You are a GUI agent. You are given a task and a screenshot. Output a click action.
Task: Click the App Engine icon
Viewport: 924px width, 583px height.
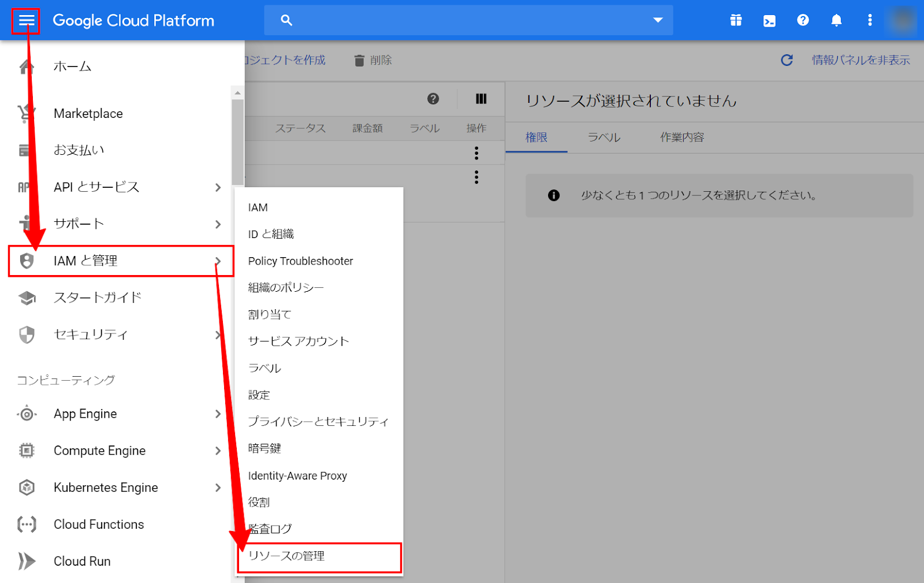point(27,414)
